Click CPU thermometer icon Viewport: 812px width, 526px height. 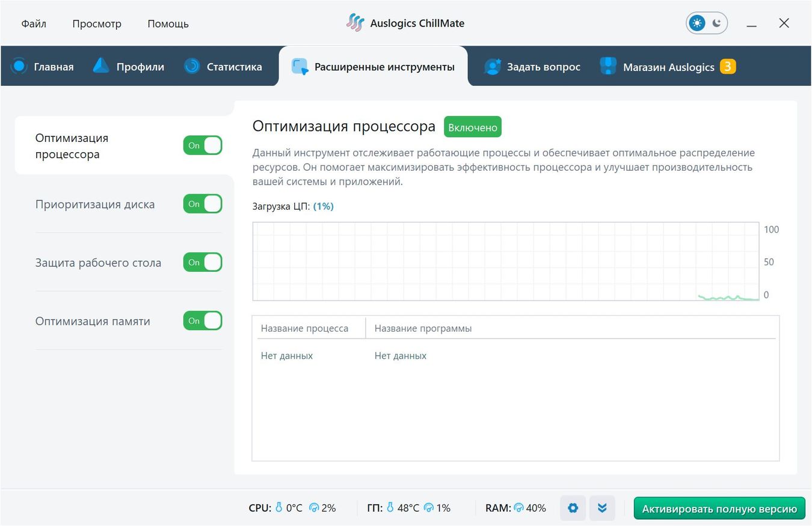(x=278, y=508)
